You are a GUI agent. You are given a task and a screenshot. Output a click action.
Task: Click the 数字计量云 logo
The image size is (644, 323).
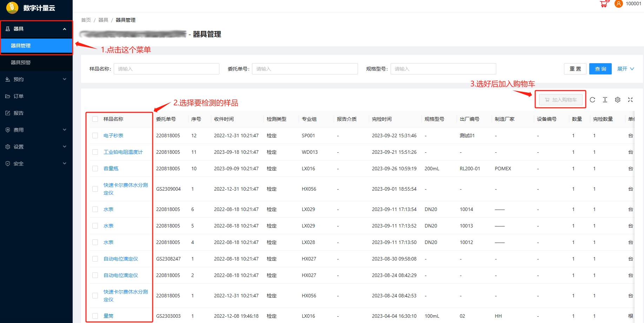pos(12,7)
